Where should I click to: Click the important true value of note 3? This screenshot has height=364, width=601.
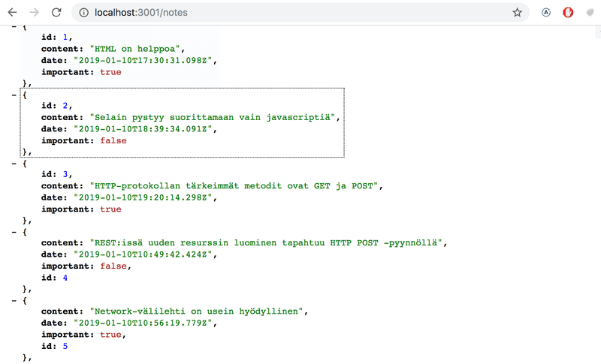tap(110, 209)
